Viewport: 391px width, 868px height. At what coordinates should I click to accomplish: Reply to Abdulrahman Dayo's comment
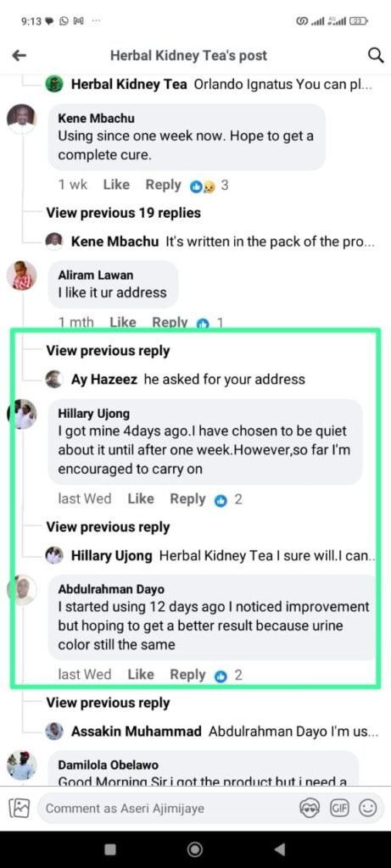(x=187, y=674)
